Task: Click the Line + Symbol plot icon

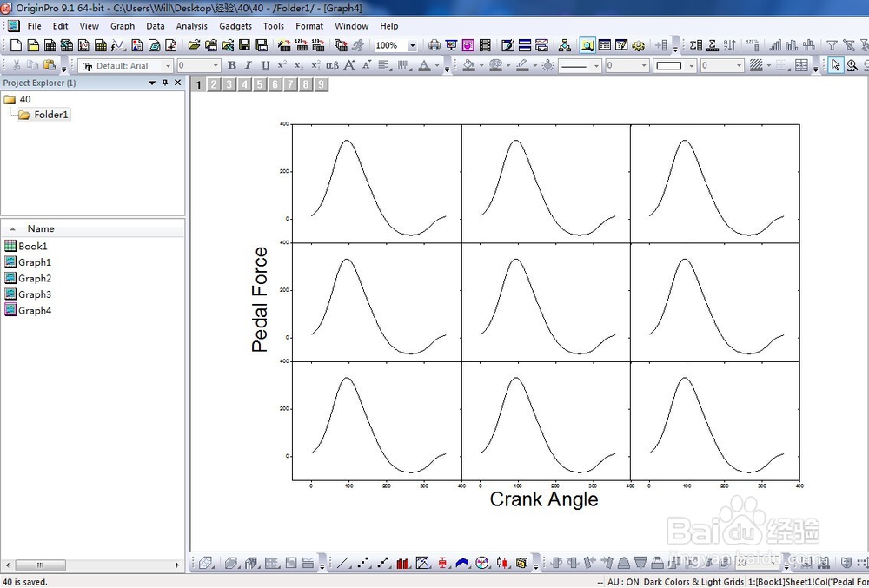Action: point(383,563)
